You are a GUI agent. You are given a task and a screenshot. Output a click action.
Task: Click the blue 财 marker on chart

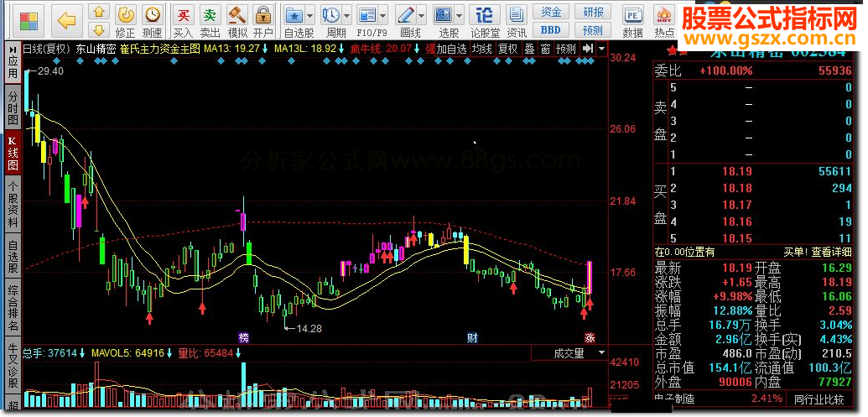click(473, 337)
